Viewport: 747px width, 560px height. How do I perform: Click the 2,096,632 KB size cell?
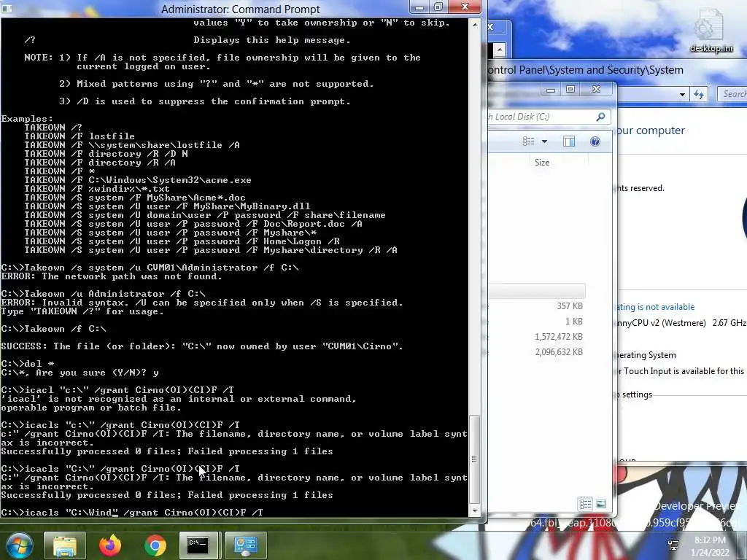[558, 352]
